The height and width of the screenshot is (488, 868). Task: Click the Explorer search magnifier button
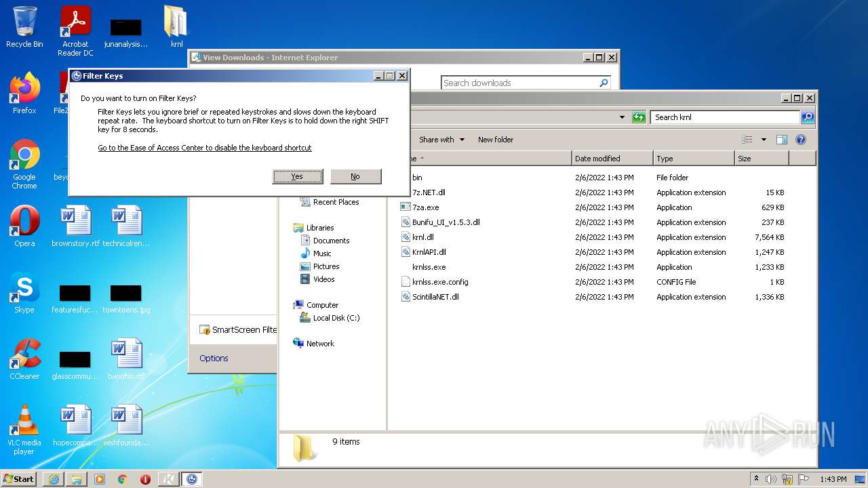pyautogui.click(x=807, y=117)
